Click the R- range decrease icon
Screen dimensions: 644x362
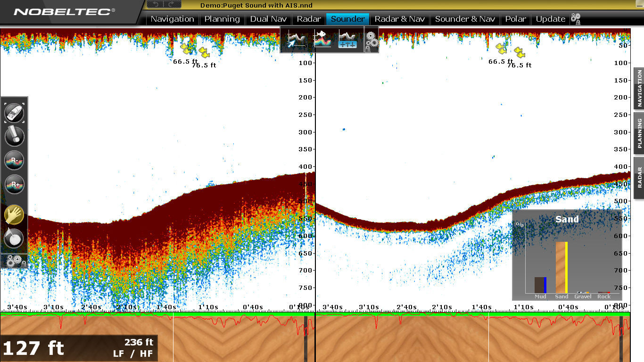pos(14,161)
